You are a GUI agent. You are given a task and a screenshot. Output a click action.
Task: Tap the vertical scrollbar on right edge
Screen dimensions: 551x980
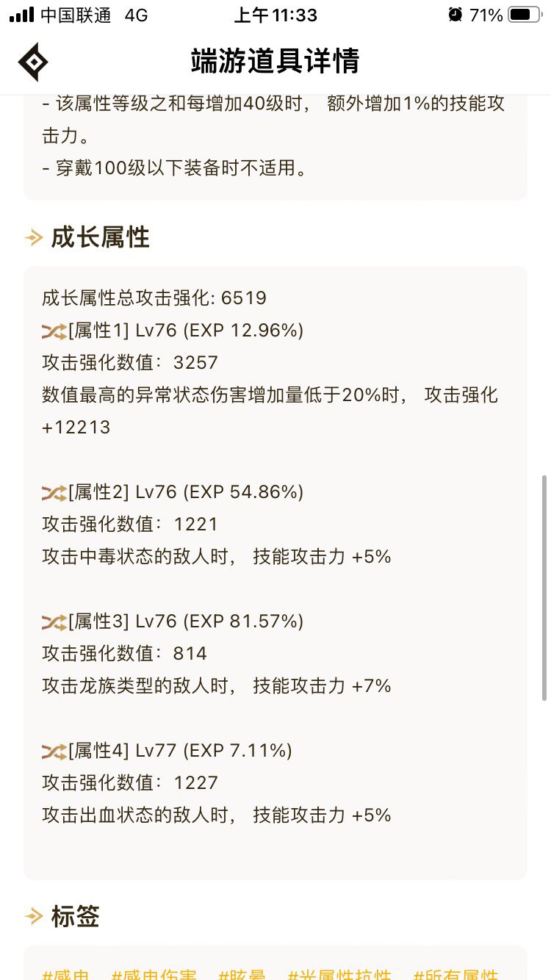544,588
